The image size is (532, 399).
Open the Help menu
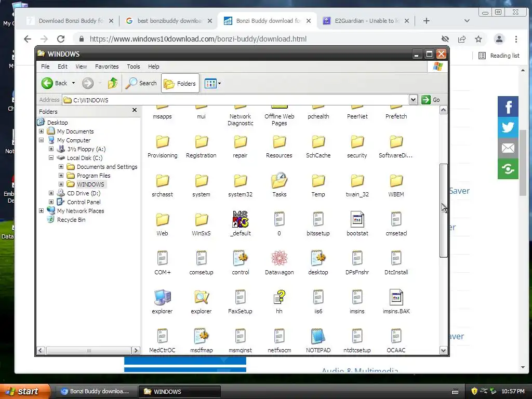(x=153, y=66)
